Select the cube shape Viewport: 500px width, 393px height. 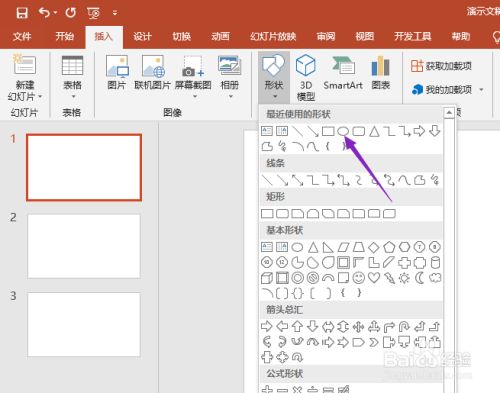[x=267, y=278]
